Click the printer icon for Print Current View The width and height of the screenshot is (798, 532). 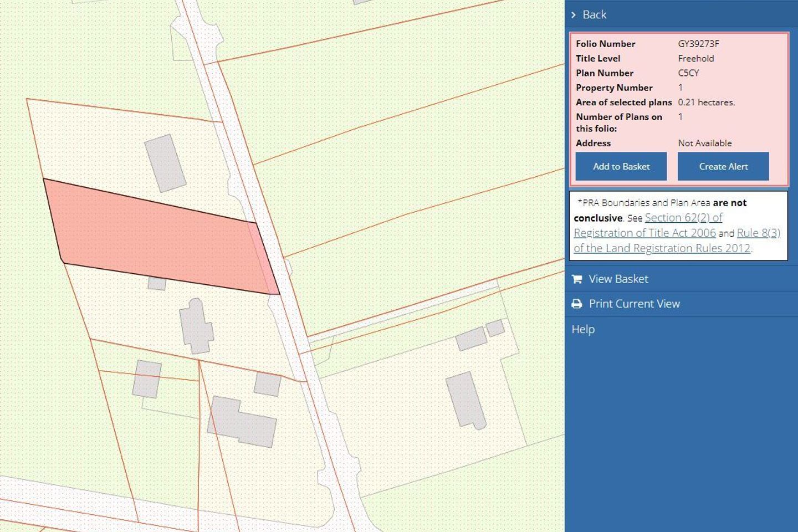tap(576, 304)
